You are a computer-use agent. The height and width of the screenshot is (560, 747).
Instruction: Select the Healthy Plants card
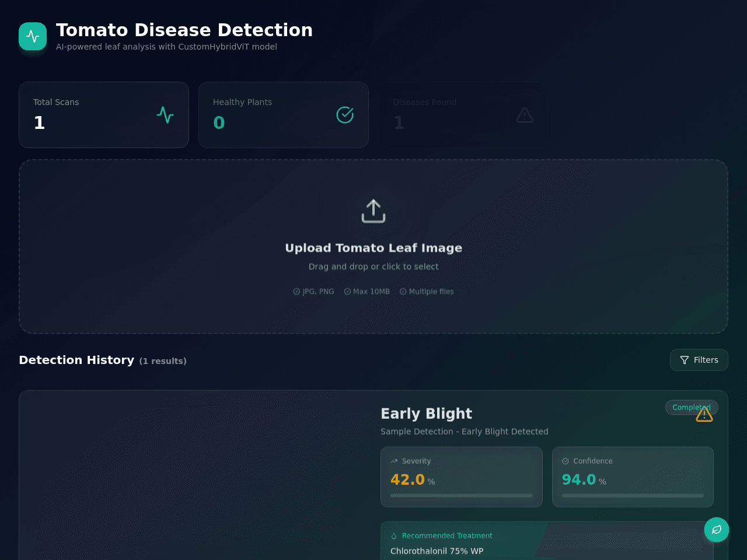[284, 115]
